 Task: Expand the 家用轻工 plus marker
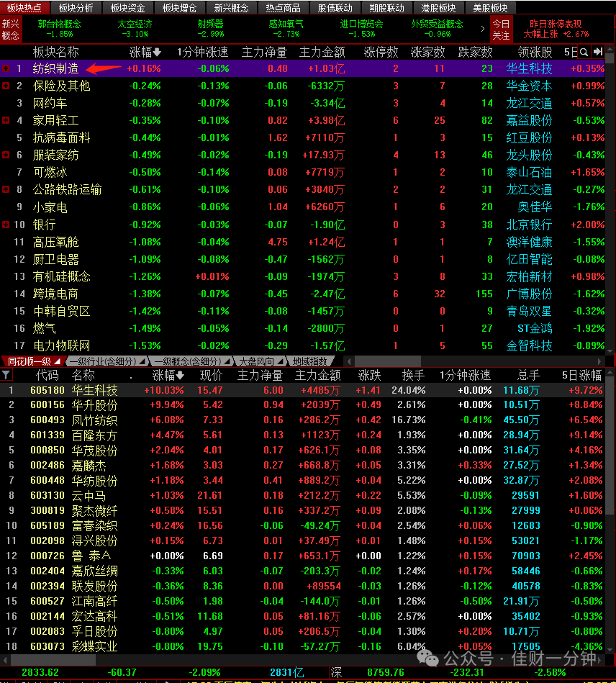pyautogui.click(x=6, y=120)
